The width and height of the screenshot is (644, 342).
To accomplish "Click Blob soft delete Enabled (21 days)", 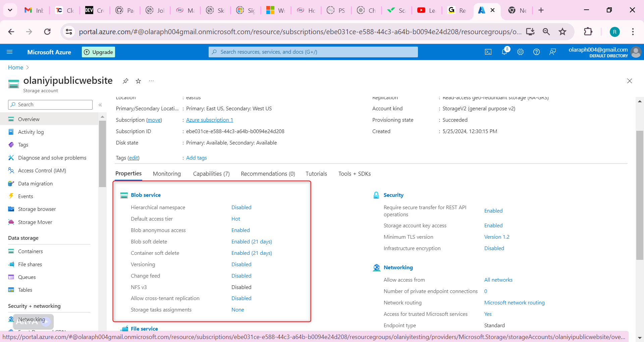I will tap(252, 242).
